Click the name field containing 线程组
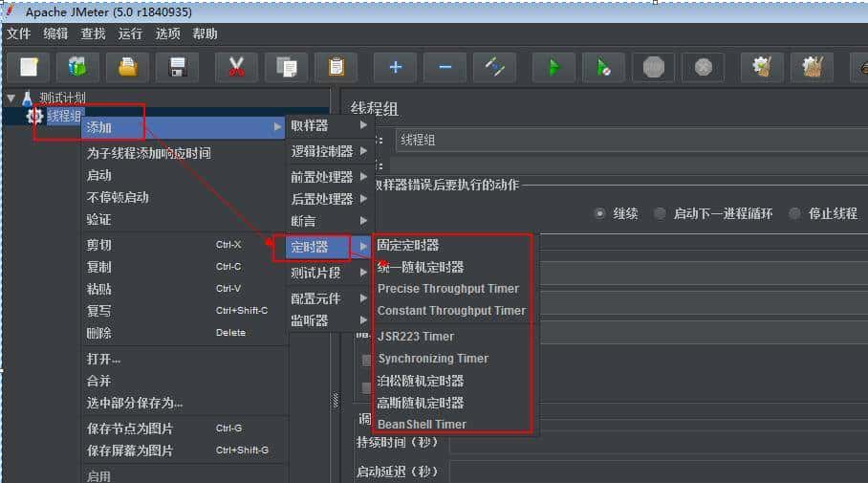The height and width of the screenshot is (483, 868). [632, 141]
